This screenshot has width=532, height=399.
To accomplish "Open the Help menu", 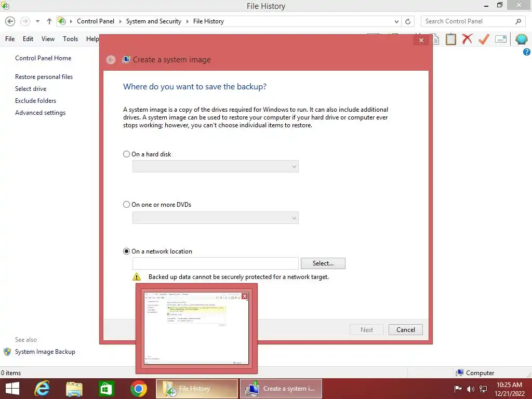I will click(x=92, y=39).
